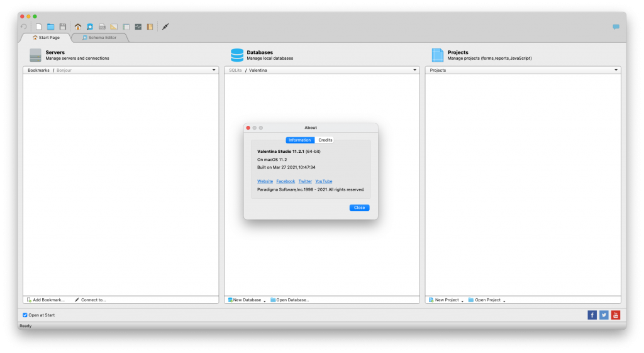Screen dimensions: 644x353
Task: Open the notebook book toolbar icon
Action: click(150, 26)
